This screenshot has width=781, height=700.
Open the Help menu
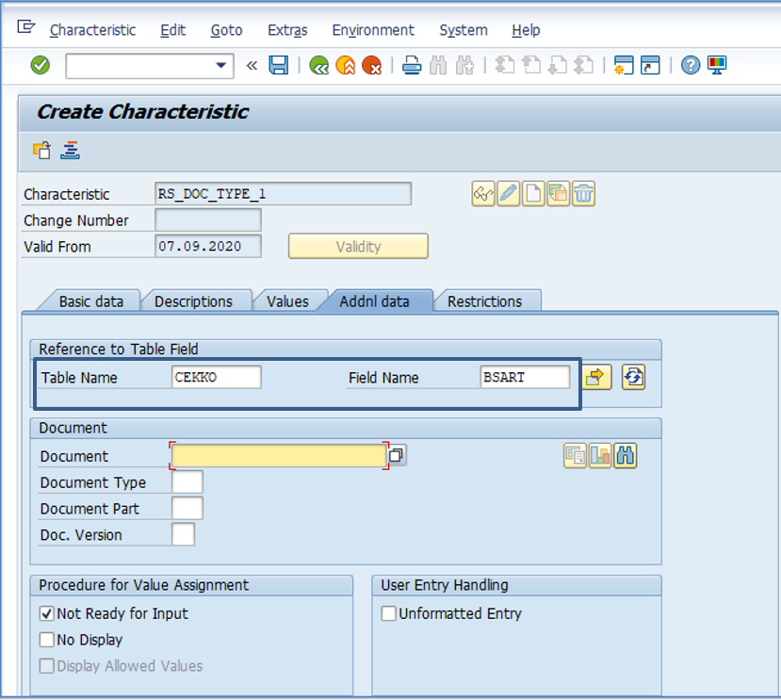point(526,30)
